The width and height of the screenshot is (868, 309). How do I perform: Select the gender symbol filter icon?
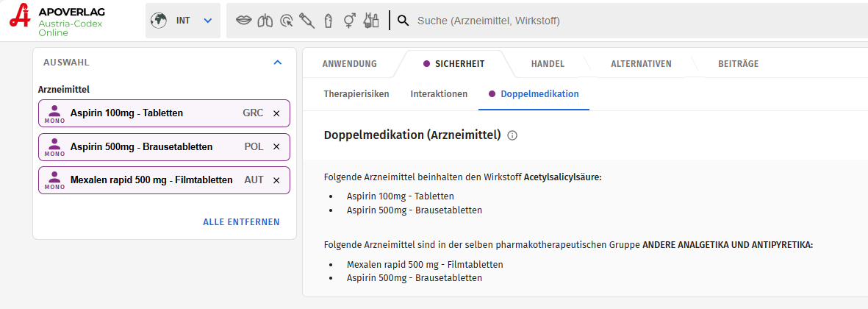click(349, 21)
